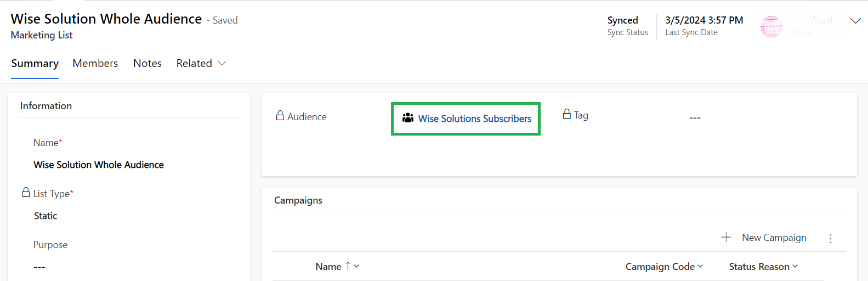Click the empty Purpose field

(x=39, y=267)
